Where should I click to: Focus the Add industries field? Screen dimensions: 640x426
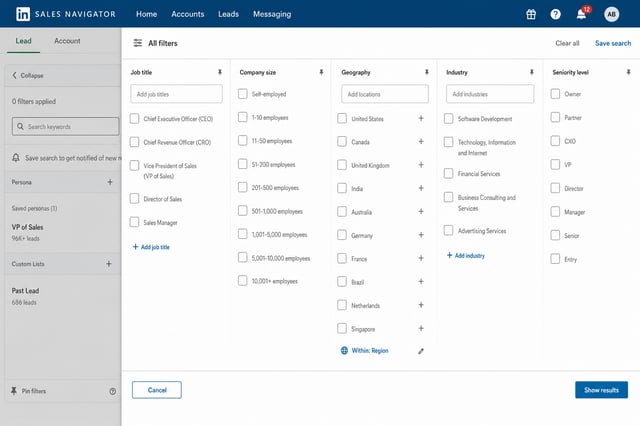coord(490,94)
